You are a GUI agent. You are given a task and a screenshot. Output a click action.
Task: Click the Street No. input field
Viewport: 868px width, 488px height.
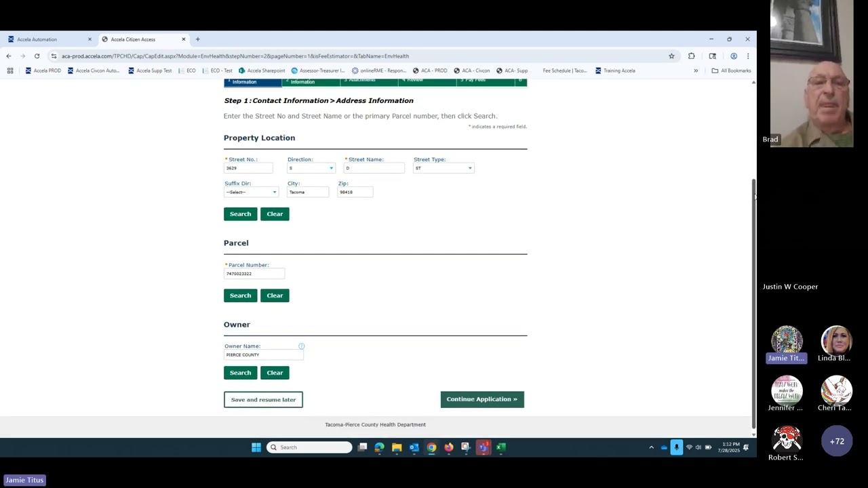(x=248, y=168)
